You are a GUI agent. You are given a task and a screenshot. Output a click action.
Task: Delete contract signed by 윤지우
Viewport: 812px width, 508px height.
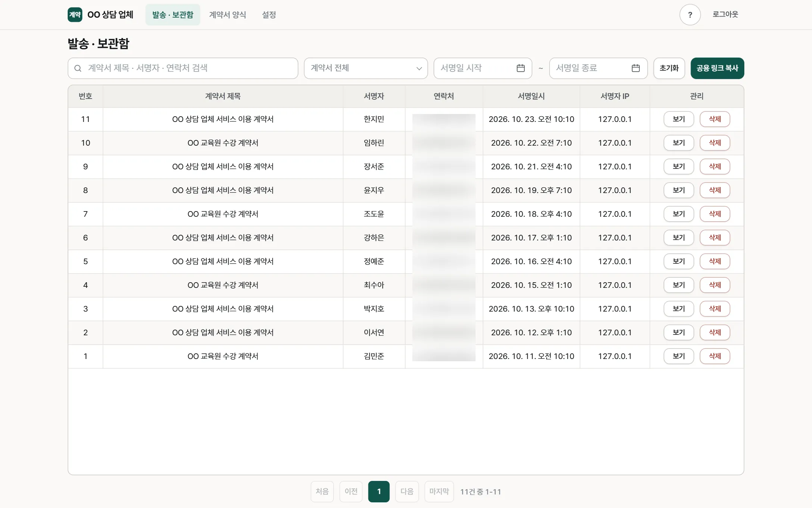715,190
